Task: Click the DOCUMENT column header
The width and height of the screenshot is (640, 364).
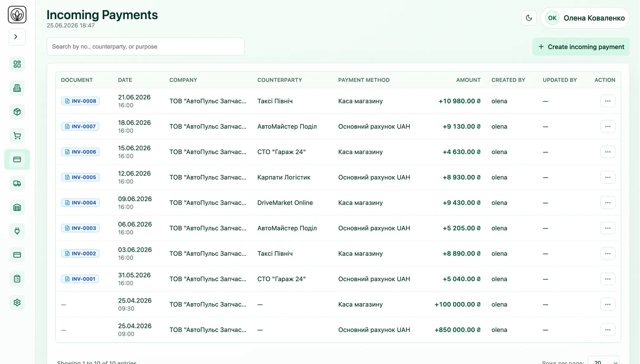Action: click(x=77, y=80)
